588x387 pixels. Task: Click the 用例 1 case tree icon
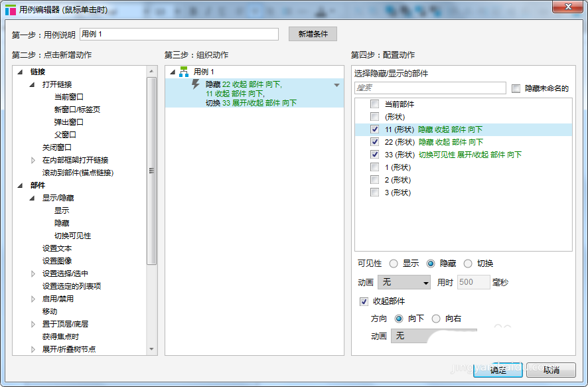point(184,72)
